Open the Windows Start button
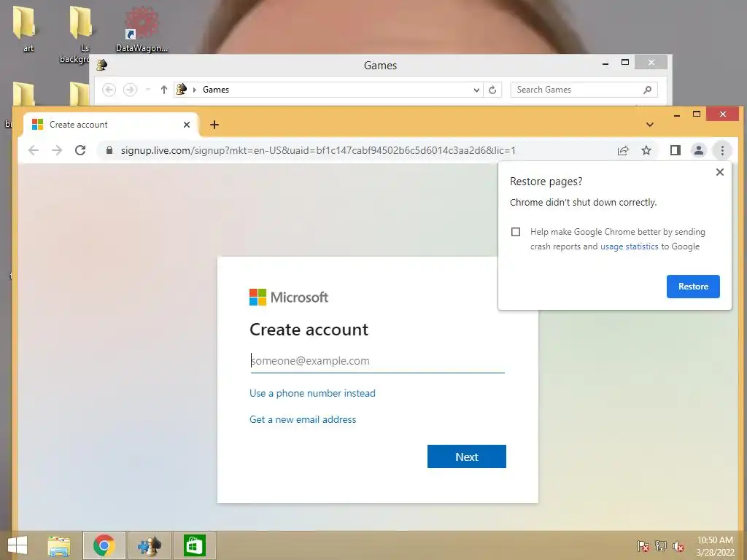The width and height of the screenshot is (747, 560). click(18, 545)
